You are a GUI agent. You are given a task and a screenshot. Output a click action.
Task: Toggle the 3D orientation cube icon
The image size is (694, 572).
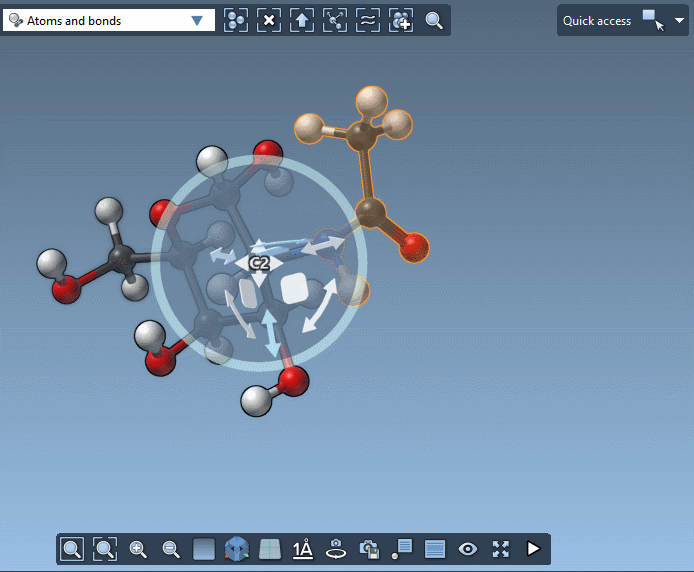237,548
